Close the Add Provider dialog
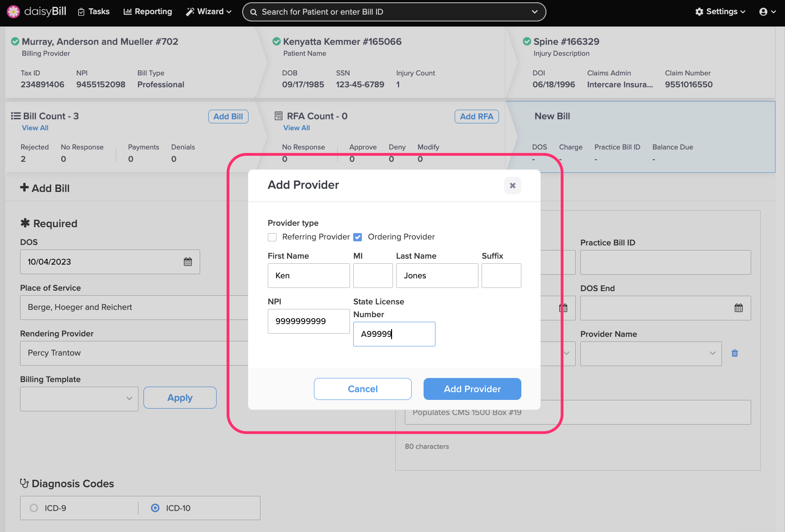Image resolution: width=785 pixels, height=532 pixels. pos(512,186)
